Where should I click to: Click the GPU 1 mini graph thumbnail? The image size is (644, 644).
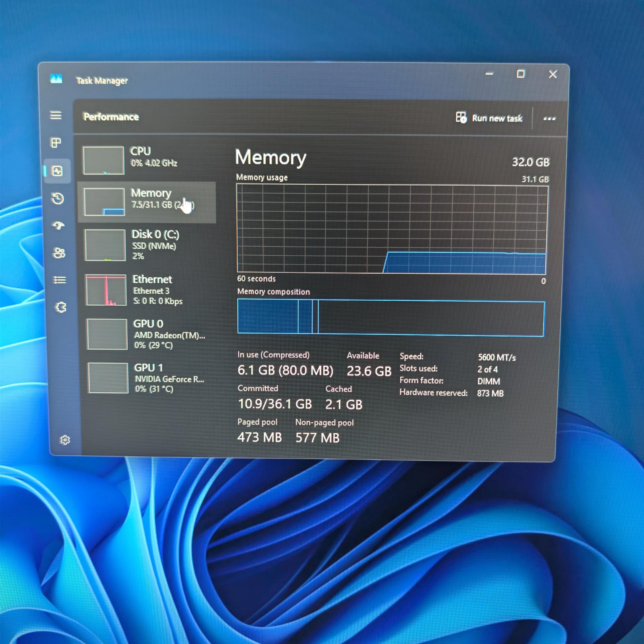coord(108,378)
